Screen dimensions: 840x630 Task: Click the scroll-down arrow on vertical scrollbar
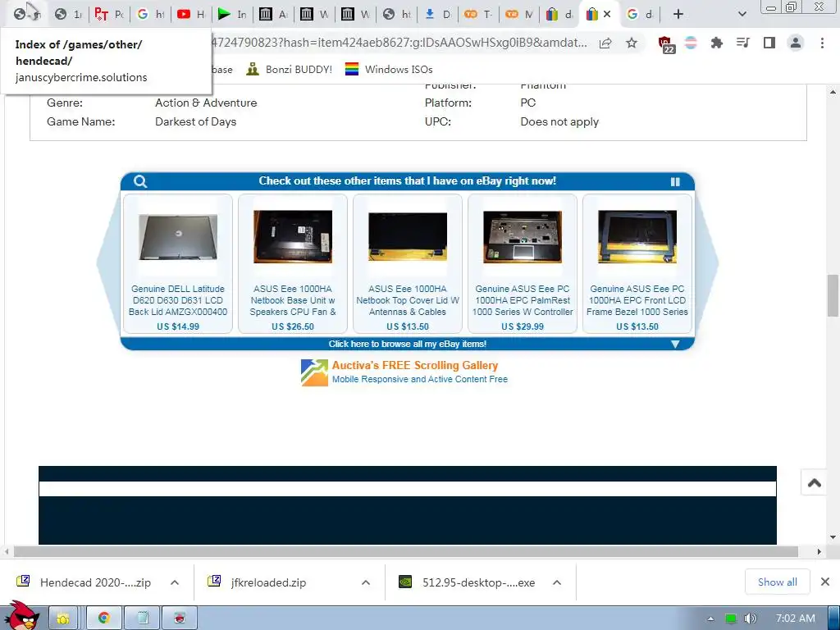point(833,537)
